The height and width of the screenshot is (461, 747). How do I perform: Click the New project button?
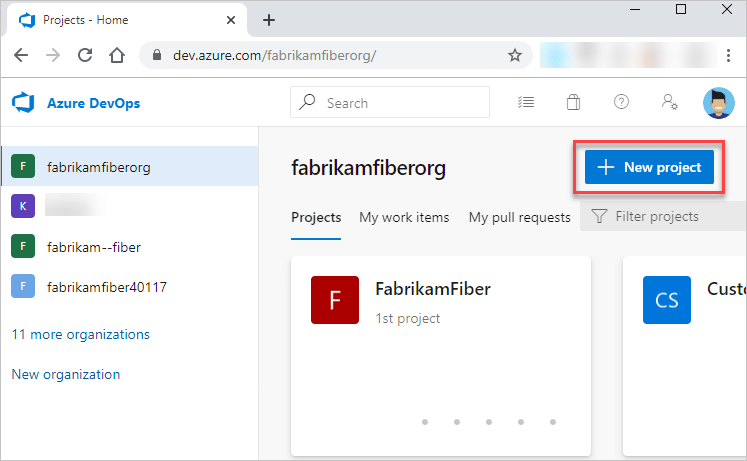(x=649, y=168)
